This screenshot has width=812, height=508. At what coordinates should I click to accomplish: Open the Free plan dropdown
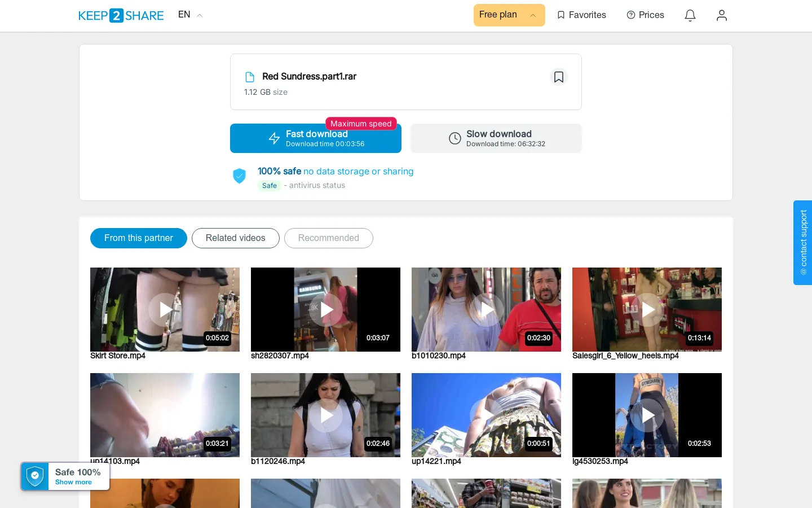509,15
